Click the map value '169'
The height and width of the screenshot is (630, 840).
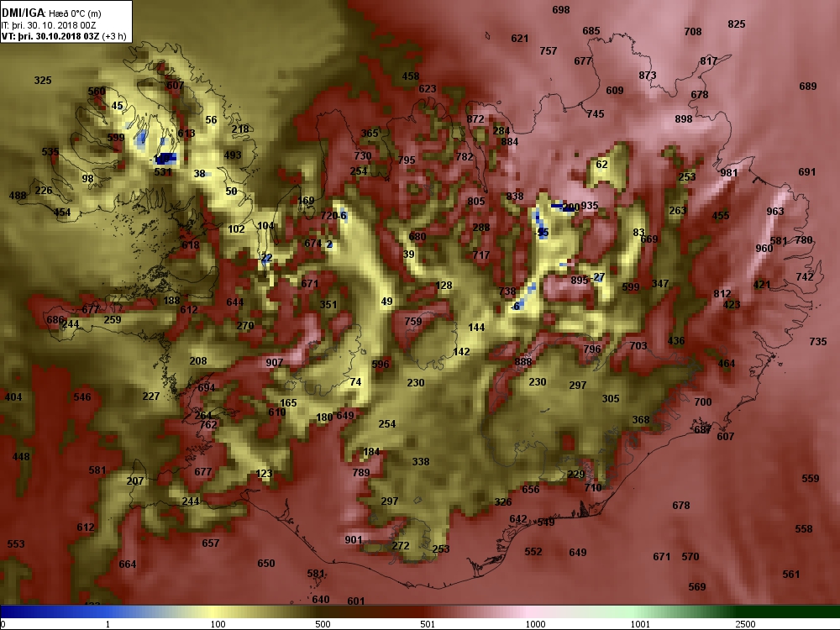click(306, 201)
